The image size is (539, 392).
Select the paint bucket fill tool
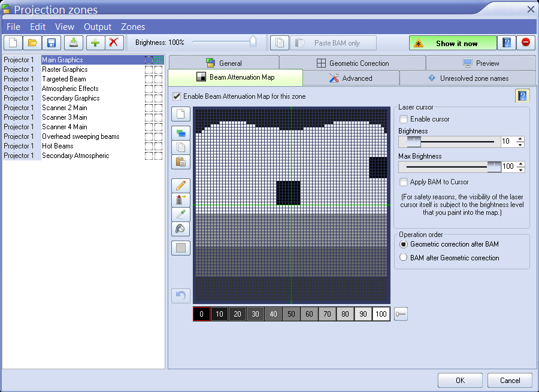point(181,229)
